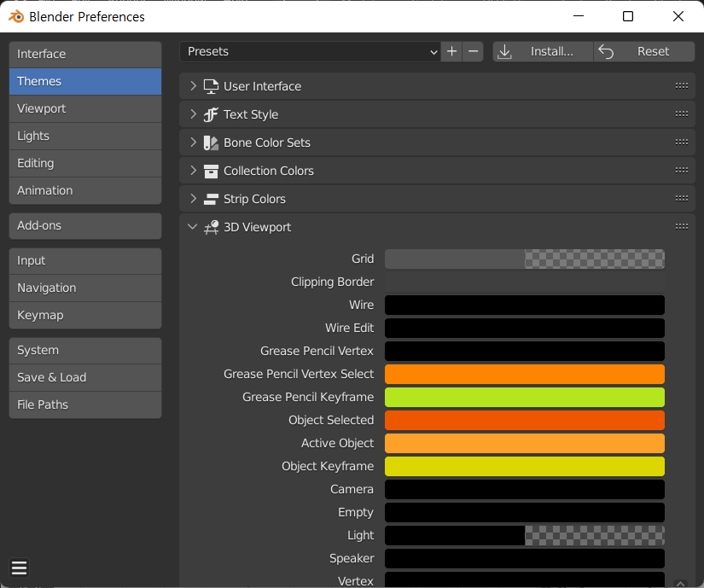Viewport: 704px width, 588px height.
Task: Edit the Empty color swatch
Action: tap(525, 513)
